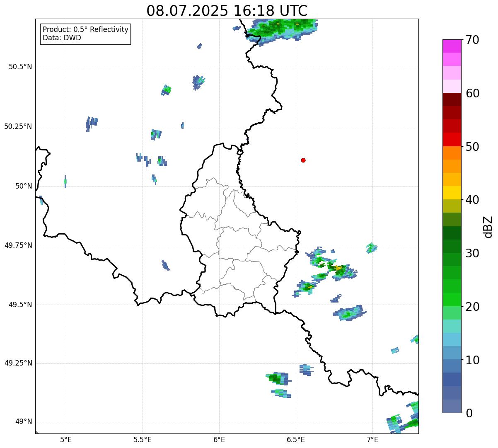Click the 5°E longitude label

click(66, 440)
